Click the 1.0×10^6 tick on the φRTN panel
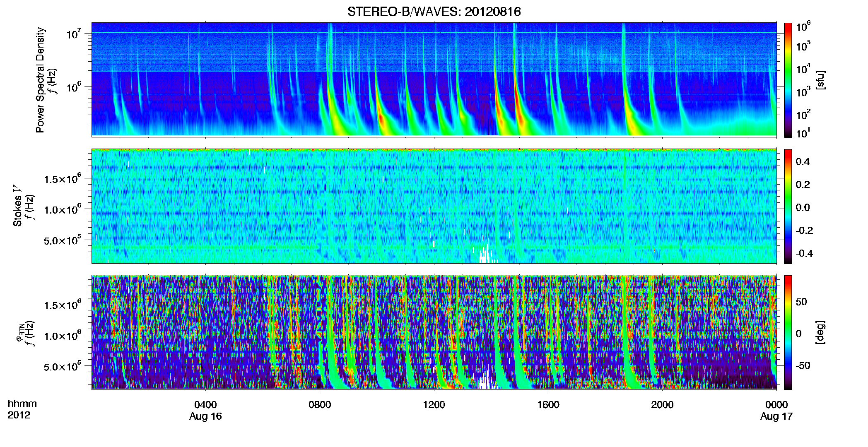 click(x=63, y=335)
